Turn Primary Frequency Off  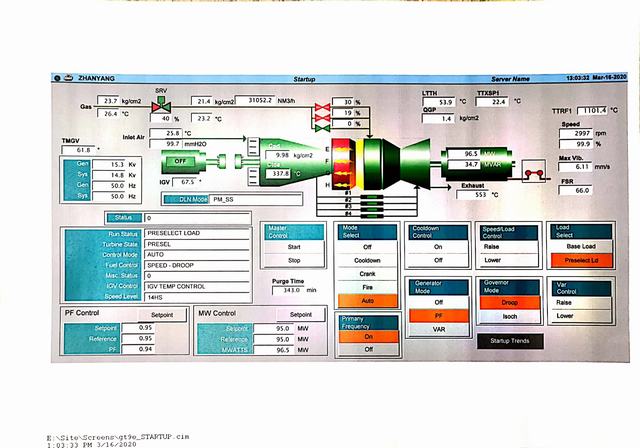click(x=369, y=349)
